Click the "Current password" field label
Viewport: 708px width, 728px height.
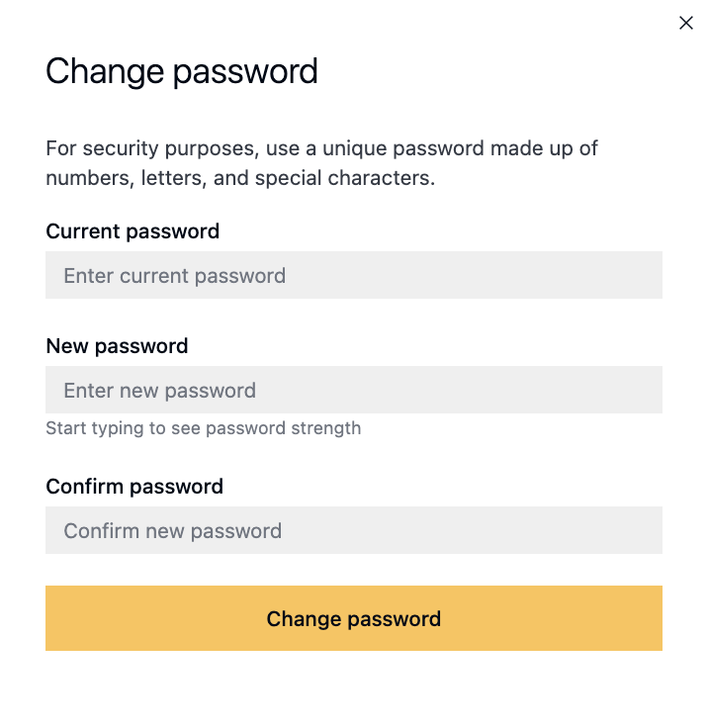click(133, 231)
